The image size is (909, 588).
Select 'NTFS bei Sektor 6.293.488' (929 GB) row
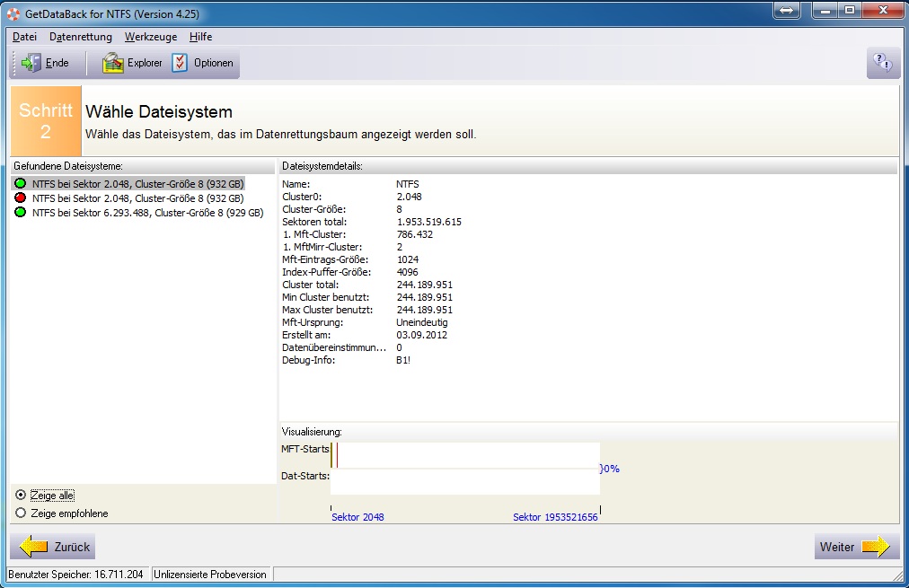click(x=148, y=213)
